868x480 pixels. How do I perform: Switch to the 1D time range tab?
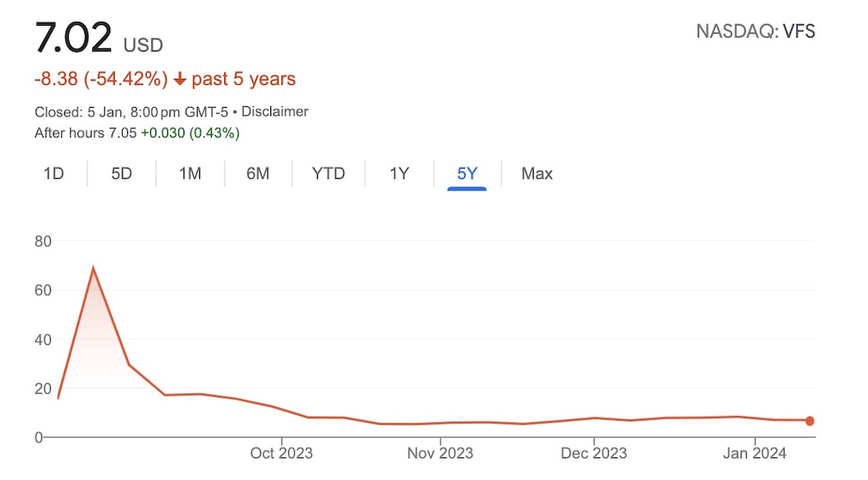[54, 173]
